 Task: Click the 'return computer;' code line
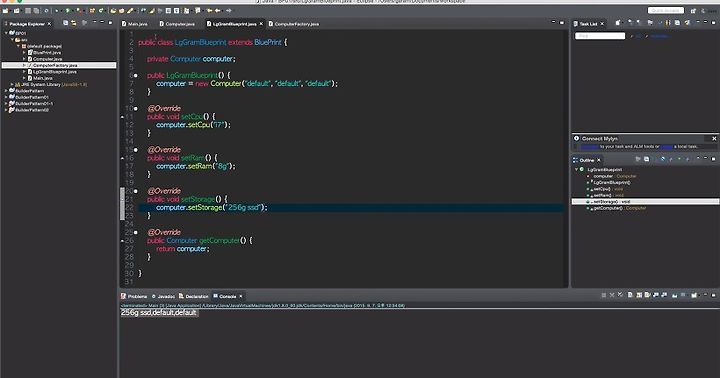coord(182,249)
